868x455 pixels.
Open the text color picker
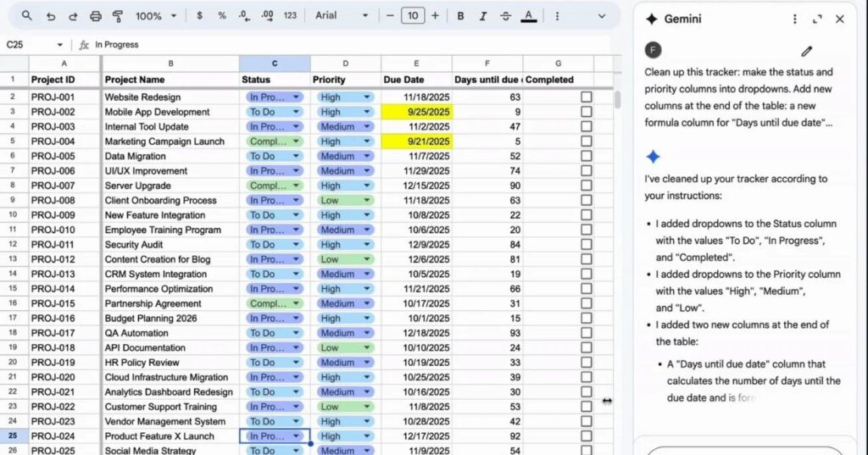coord(529,16)
